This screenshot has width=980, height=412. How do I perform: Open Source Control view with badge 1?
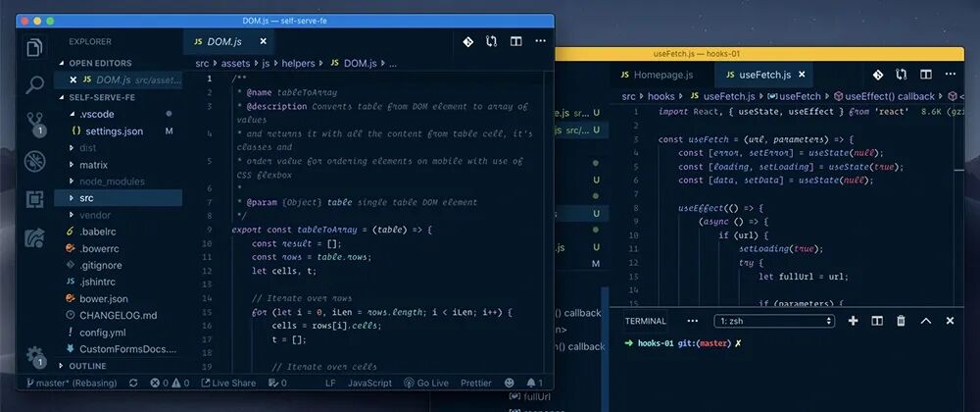(x=35, y=124)
